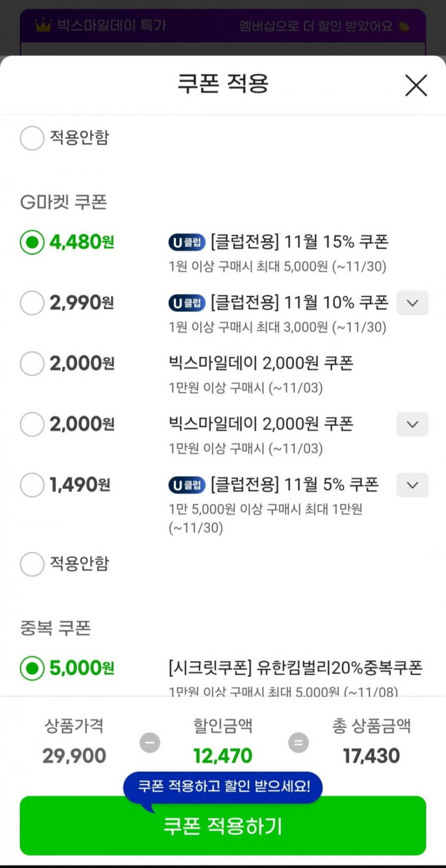Viewport: 446px width, 868px height.
Task: Select the top 적용안함 radio option
Action: pos(32,138)
